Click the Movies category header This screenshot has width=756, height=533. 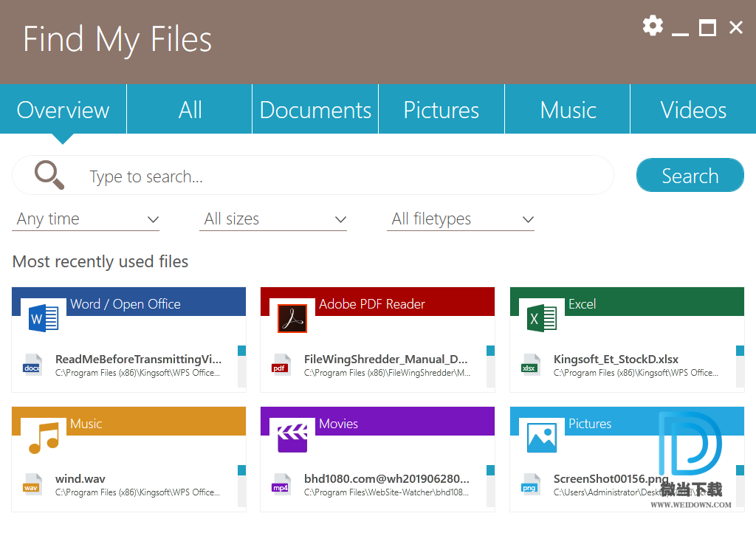click(x=377, y=422)
